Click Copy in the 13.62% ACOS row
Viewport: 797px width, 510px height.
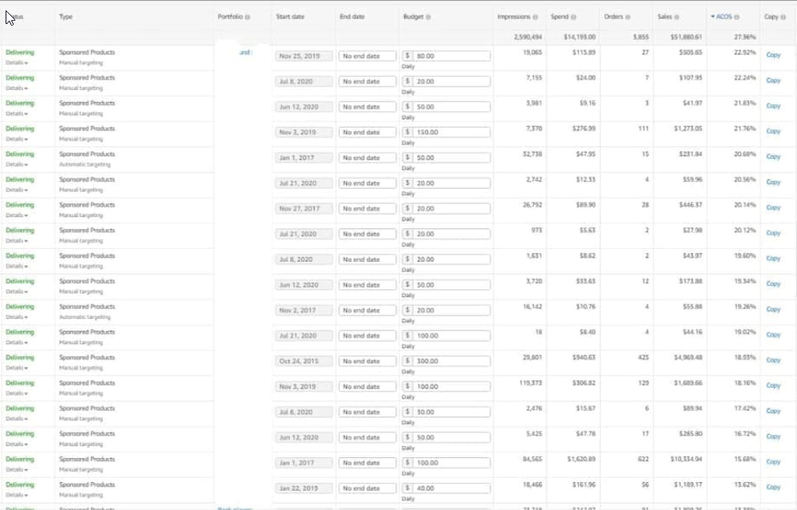773,487
